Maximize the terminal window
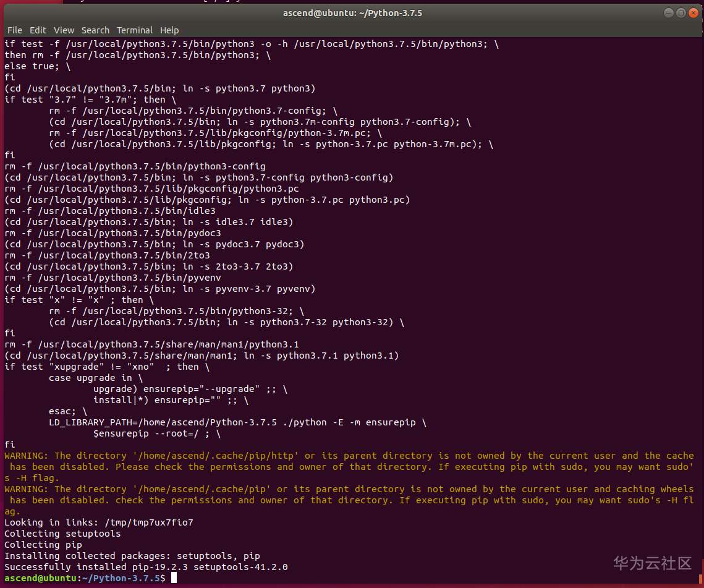 coord(681,12)
